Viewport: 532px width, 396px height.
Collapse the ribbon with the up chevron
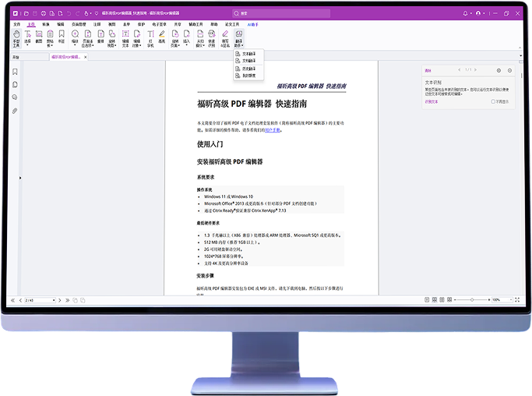click(520, 48)
